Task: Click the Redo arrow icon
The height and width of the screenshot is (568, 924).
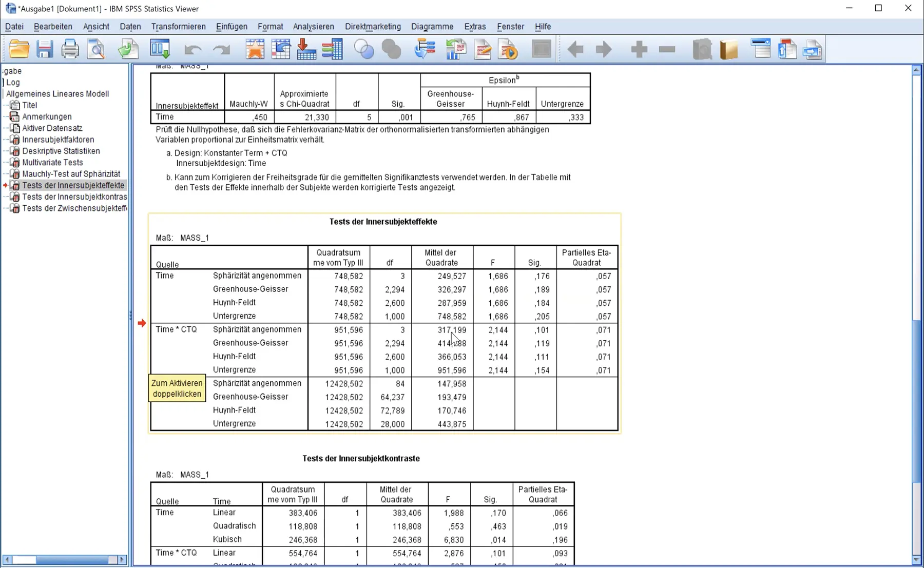Action: (221, 49)
